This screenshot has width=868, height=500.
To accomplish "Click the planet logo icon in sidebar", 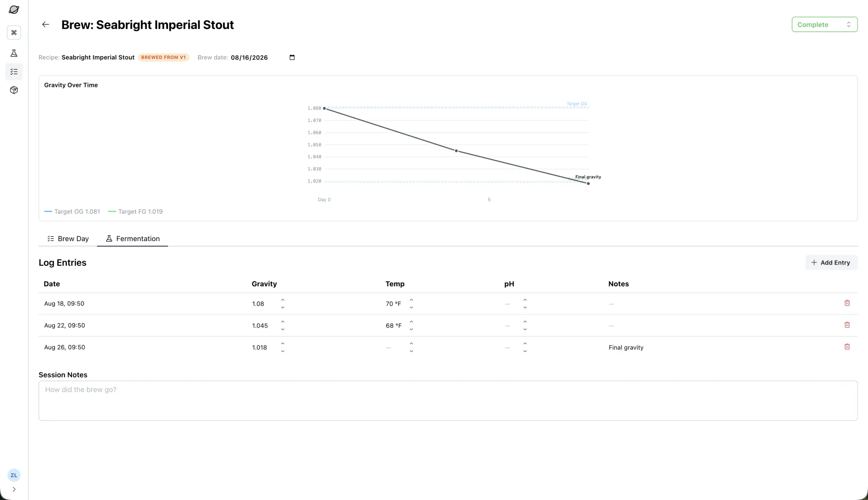I will click(x=14, y=10).
